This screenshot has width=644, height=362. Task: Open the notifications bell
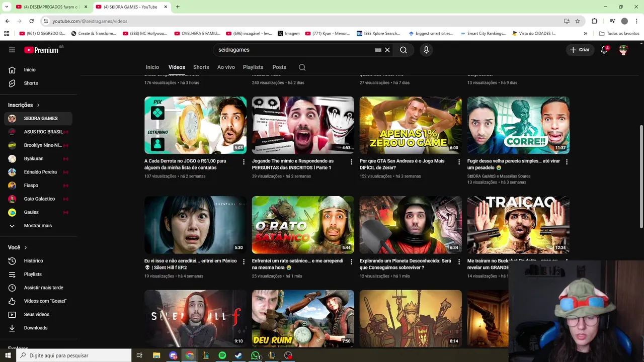(x=605, y=50)
